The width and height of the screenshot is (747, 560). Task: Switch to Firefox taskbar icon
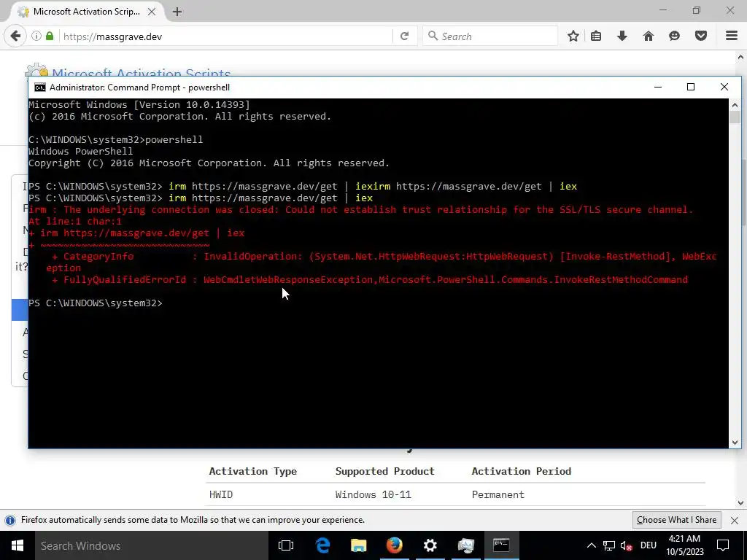394,545
